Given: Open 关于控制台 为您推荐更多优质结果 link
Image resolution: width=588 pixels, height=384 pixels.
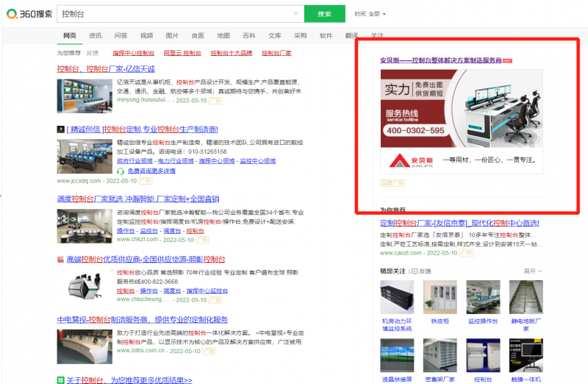Looking at the screenshot, I should tap(129, 380).
